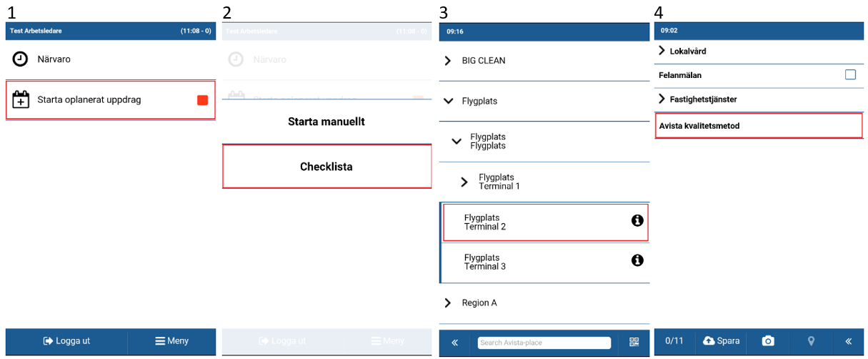Click the Logga ut button in screen 1
Viewport: 868px width, 359px height.
66,341
